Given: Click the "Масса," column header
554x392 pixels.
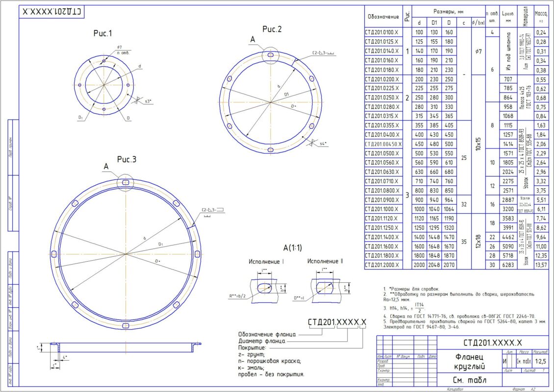Looking at the screenshot, I should (x=541, y=14).
